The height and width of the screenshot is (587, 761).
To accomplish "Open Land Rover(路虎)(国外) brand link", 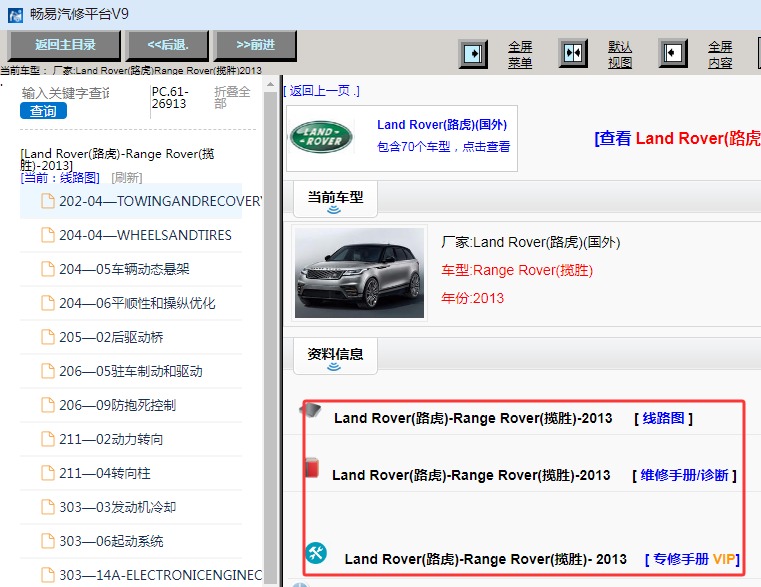I will tap(442, 125).
